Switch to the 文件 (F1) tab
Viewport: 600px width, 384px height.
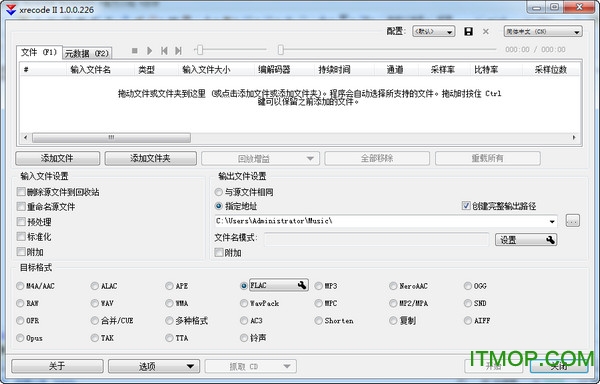click(39, 52)
